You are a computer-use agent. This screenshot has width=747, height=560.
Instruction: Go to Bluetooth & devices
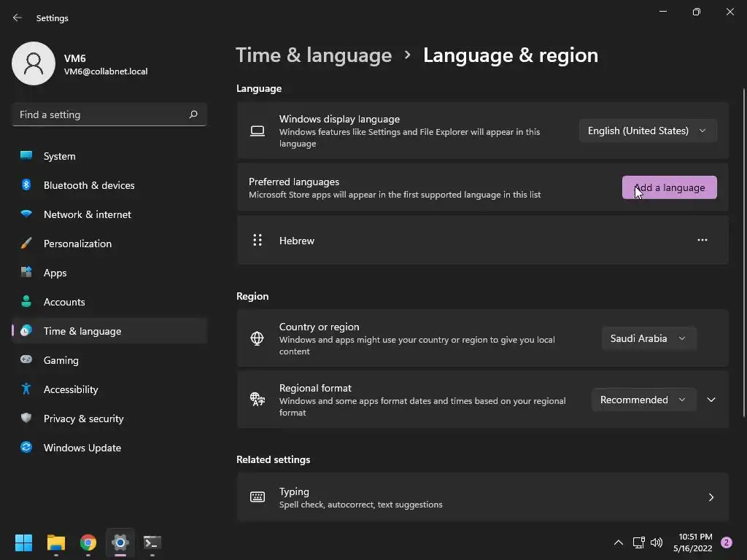point(109,185)
